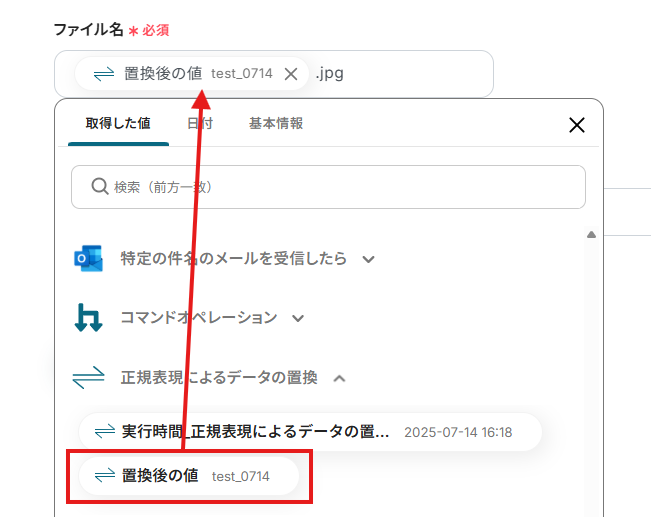This screenshot has height=517, width=651.
Task: Switch to the 日付 tab
Action: (200, 123)
